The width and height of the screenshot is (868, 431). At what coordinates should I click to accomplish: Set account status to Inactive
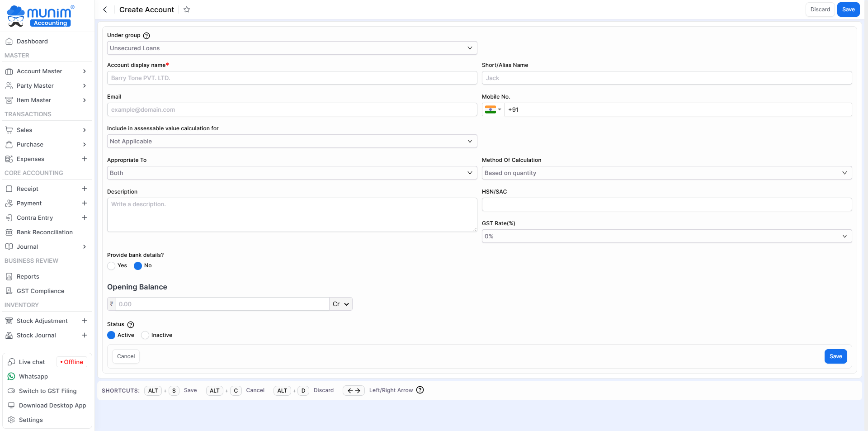tap(145, 335)
